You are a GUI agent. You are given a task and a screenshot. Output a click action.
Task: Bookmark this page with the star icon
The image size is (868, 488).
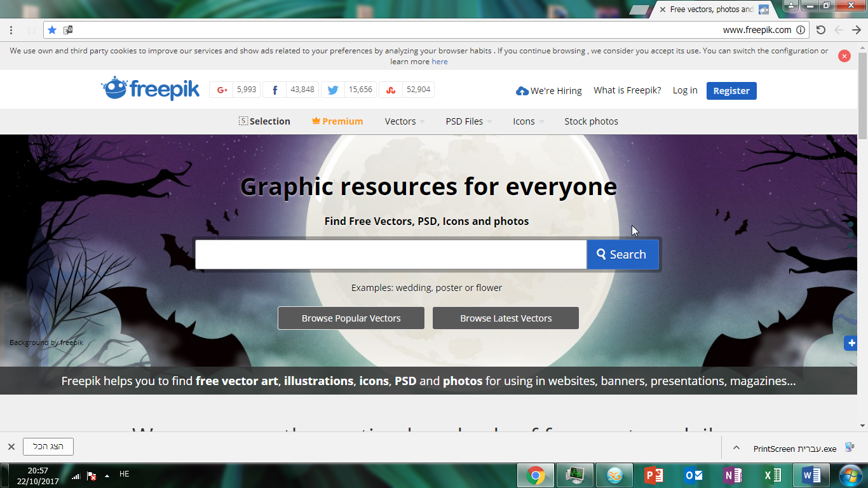(x=52, y=30)
